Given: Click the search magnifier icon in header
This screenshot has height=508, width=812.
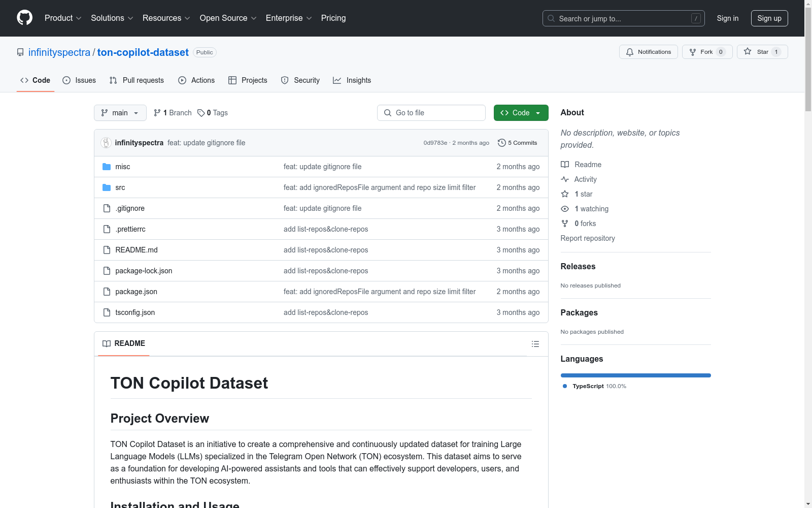Looking at the screenshot, I should click(551, 18).
